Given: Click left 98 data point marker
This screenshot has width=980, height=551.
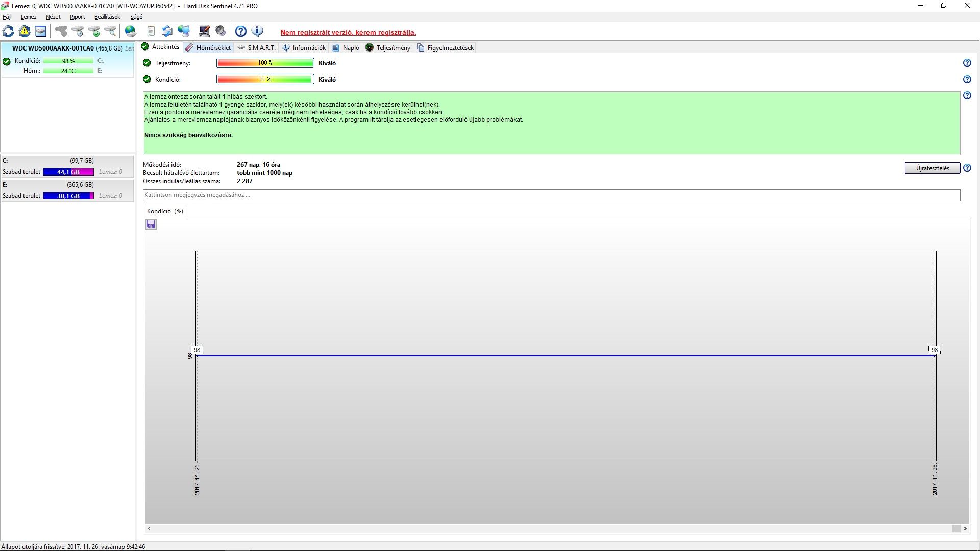Looking at the screenshot, I should [x=197, y=350].
